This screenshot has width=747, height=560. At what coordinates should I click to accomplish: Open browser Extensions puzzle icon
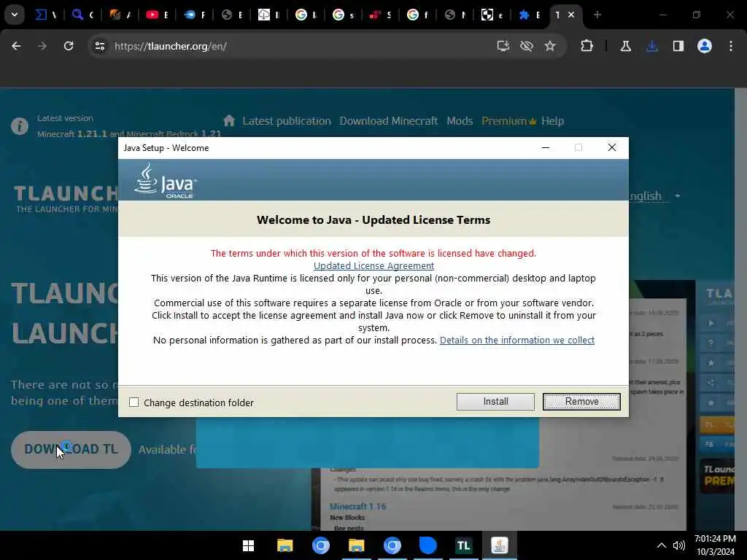[587, 46]
